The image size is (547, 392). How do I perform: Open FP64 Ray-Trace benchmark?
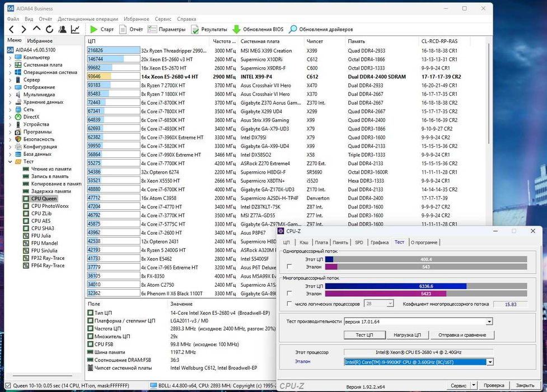click(x=48, y=265)
